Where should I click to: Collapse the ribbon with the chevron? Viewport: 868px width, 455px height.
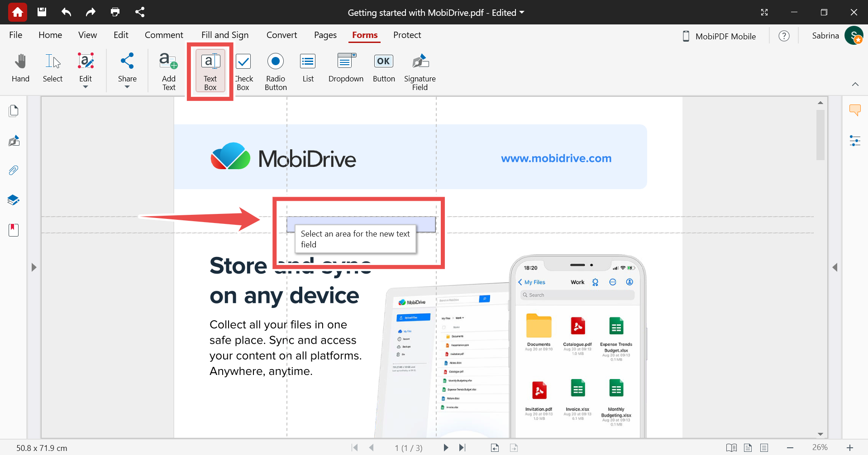pos(855,84)
